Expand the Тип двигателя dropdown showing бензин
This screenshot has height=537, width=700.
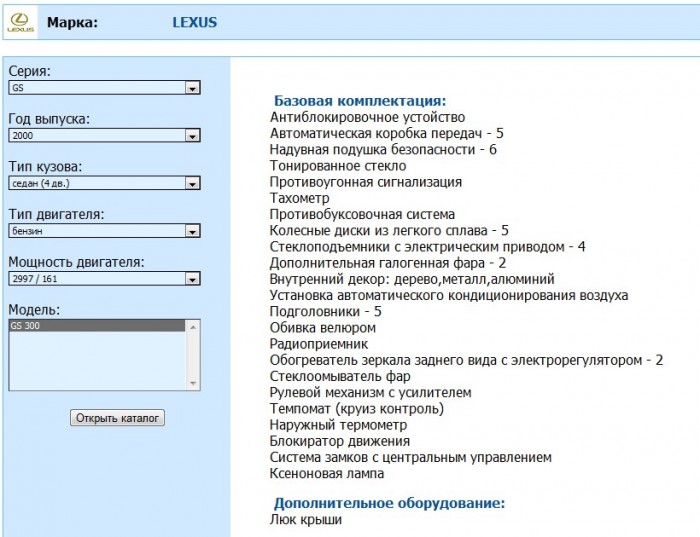(104, 231)
